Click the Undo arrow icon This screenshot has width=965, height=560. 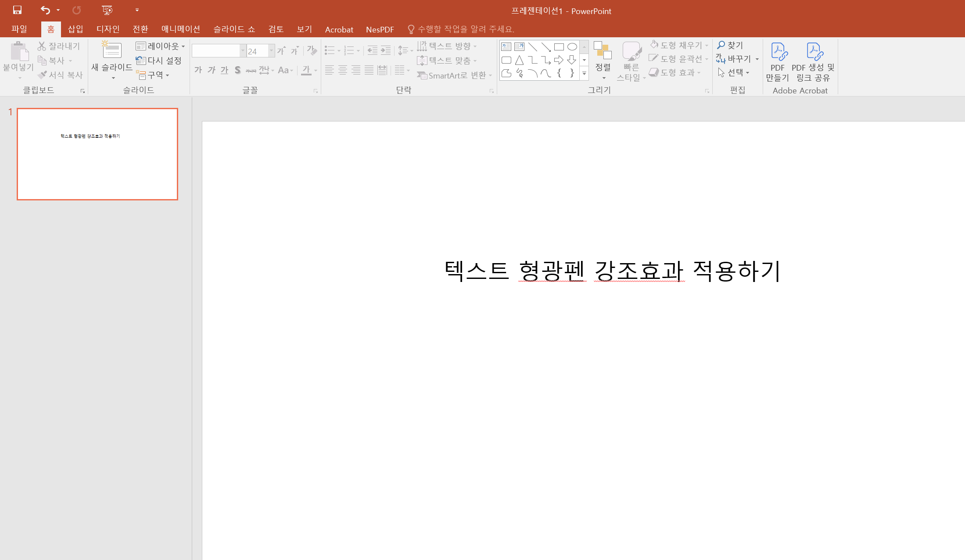pos(45,10)
